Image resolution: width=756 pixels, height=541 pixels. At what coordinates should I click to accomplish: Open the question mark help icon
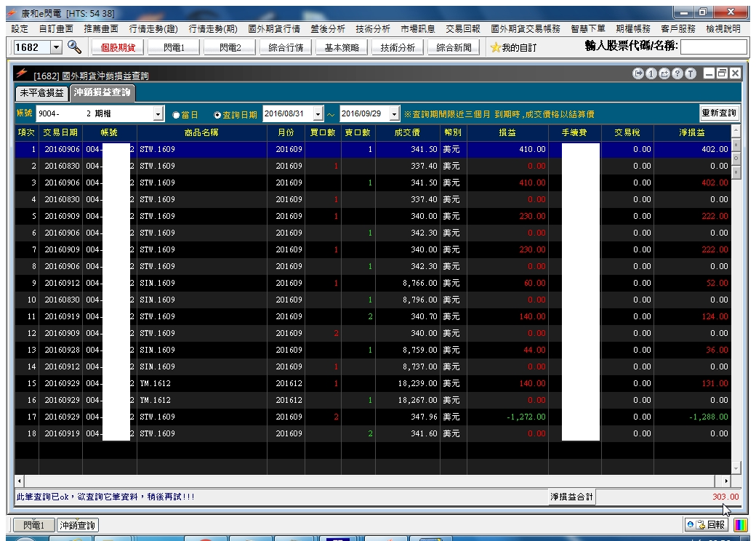pyautogui.click(x=677, y=73)
